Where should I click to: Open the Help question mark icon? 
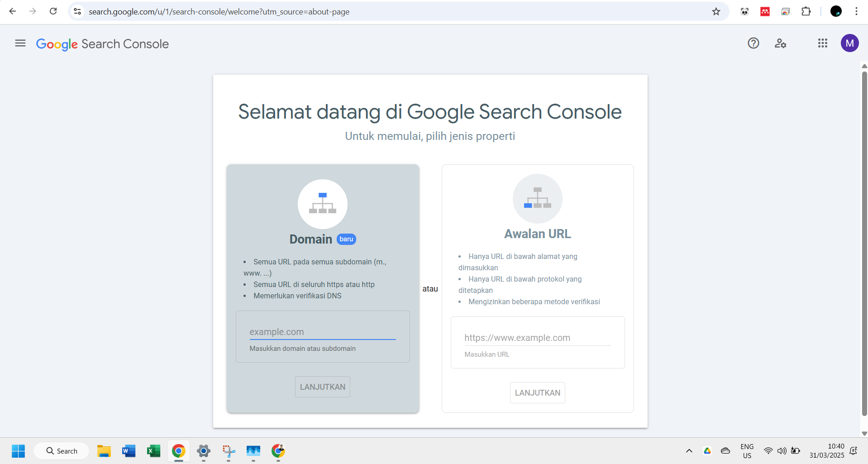pos(754,43)
